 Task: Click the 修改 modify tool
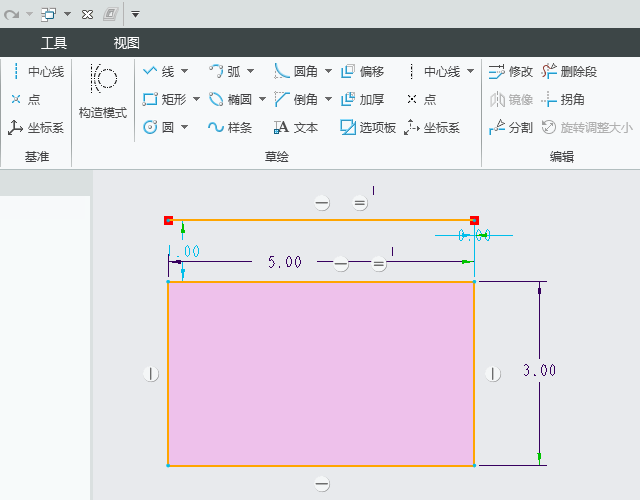tap(511, 71)
